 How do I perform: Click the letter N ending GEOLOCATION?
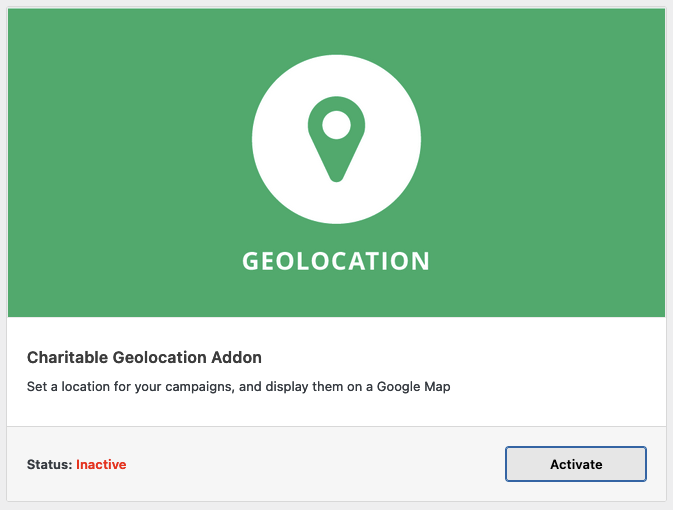[x=420, y=261]
